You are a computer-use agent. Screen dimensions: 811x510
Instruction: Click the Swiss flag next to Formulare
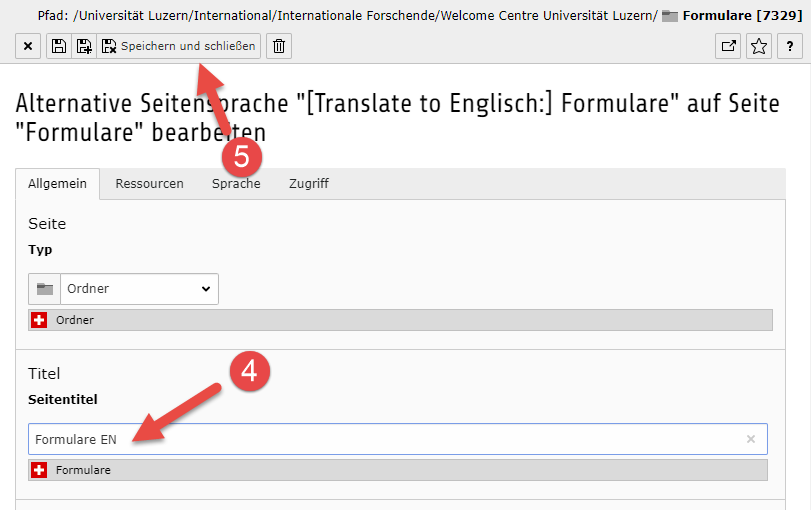pyautogui.click(x=39, y=470)
